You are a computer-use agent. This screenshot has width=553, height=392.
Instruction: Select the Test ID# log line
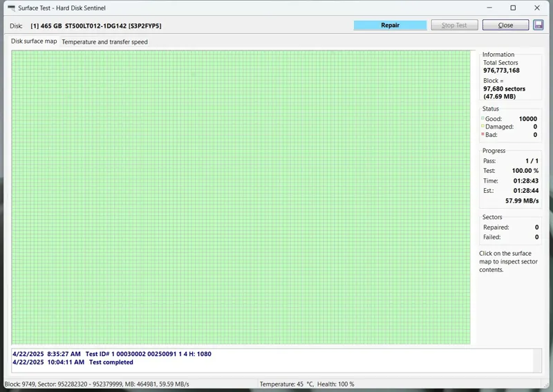pyautogui.click(x=148, y=354)
